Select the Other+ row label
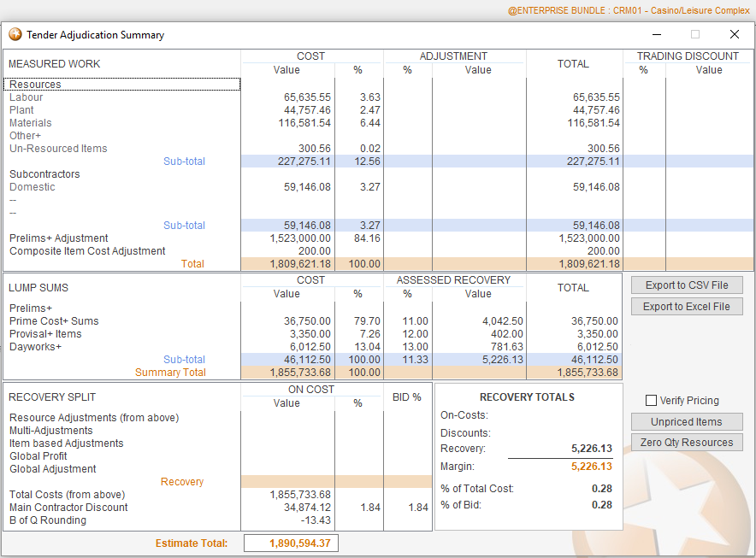The height and width of the screenshot is (558, 756). pos(25,135)
